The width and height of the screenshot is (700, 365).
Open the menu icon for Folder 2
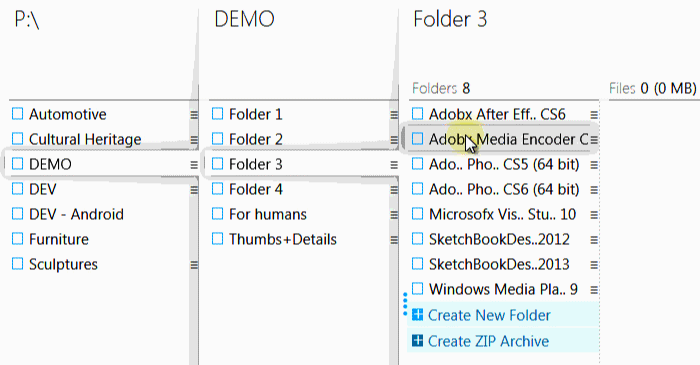pos(394,140)
